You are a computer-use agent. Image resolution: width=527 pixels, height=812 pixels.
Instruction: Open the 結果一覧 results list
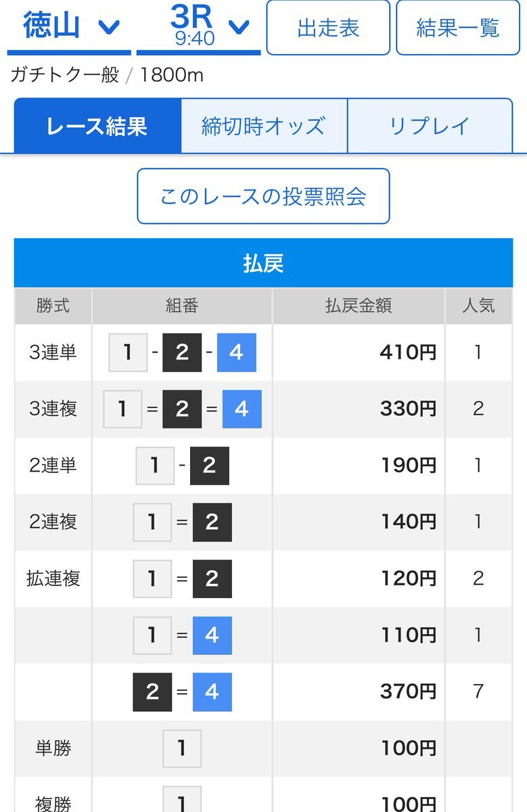(457, 28)
